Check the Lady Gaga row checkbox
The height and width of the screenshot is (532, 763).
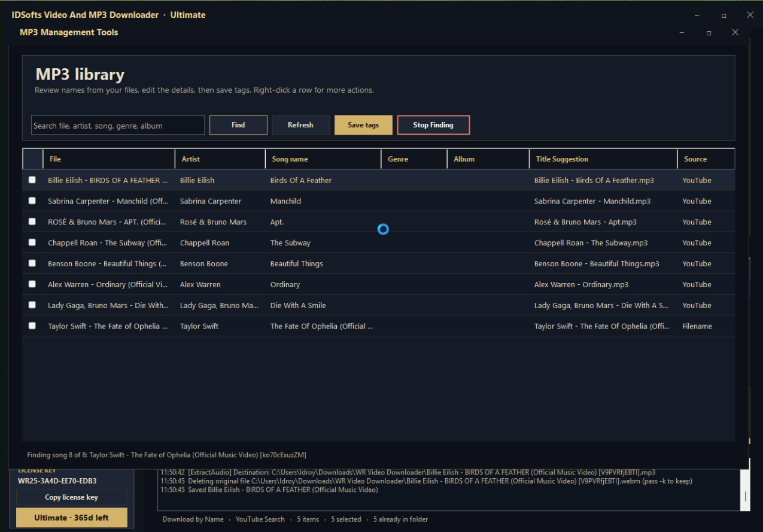(x=32, y=305)
